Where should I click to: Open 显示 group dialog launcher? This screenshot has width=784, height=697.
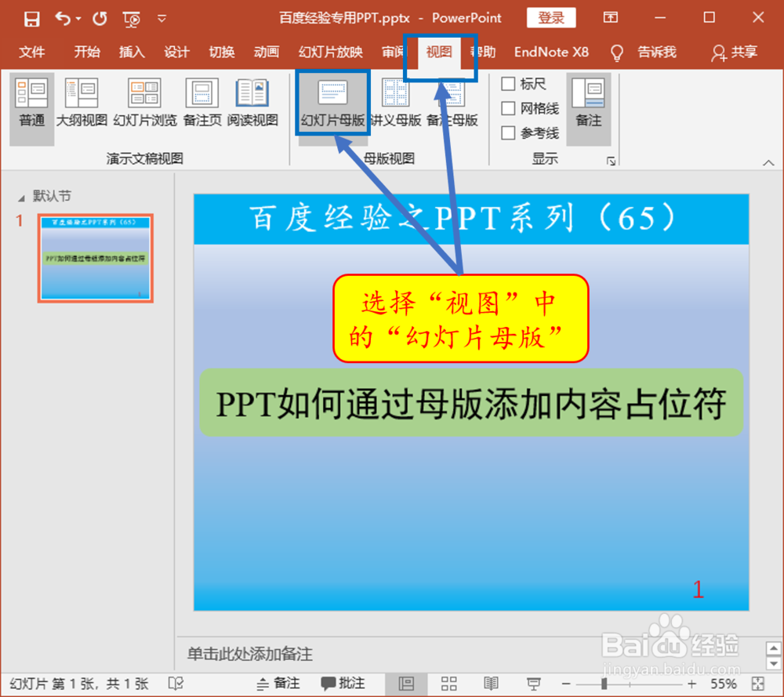click(611, 161)
